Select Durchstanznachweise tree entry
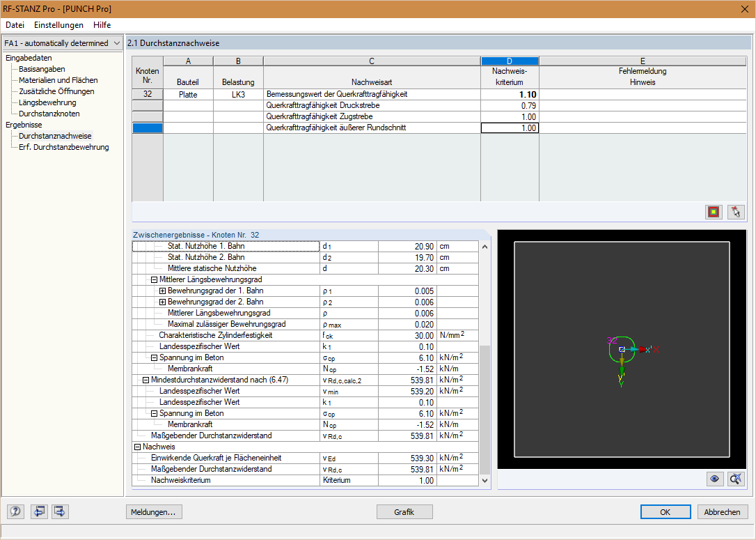 pyautogui.click(x=55, y=136)
